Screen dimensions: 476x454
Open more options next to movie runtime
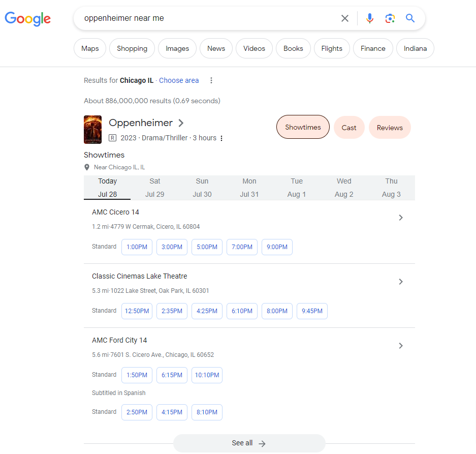pyautogui.click(x=221, y=138)
